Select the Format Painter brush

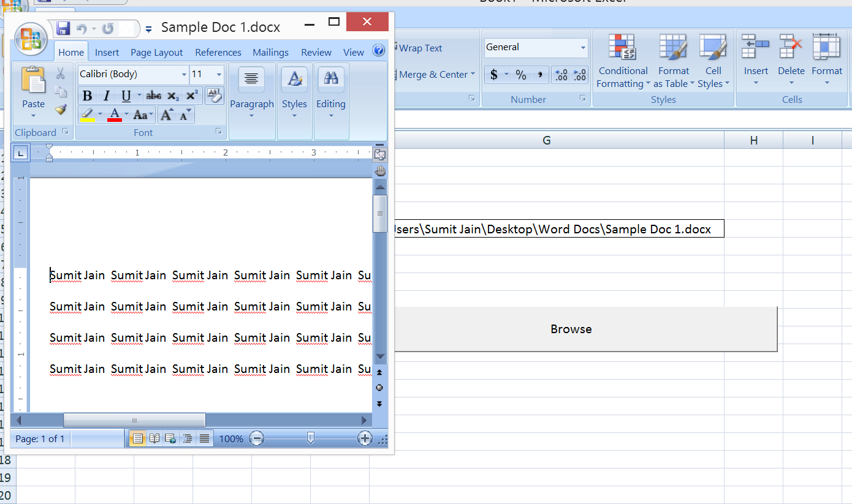pyautogui.click(x=61, y=109)
